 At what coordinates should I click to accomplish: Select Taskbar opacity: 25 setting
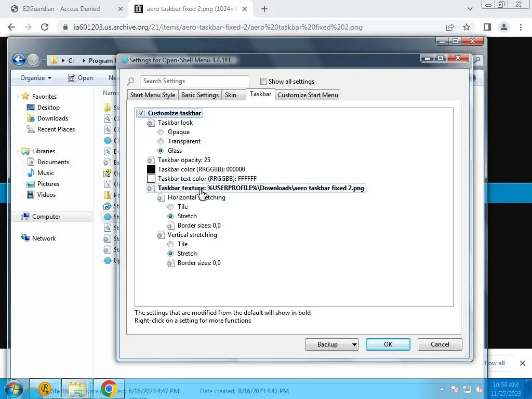tap(184, 160)
